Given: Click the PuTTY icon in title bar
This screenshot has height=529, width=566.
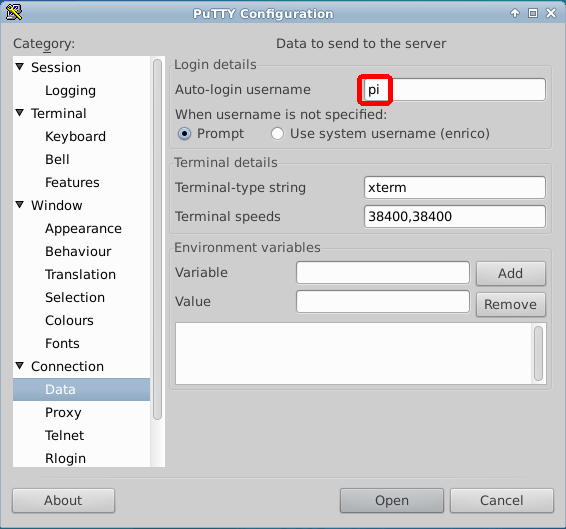Looking at the screenshot, I should [14, 13].
